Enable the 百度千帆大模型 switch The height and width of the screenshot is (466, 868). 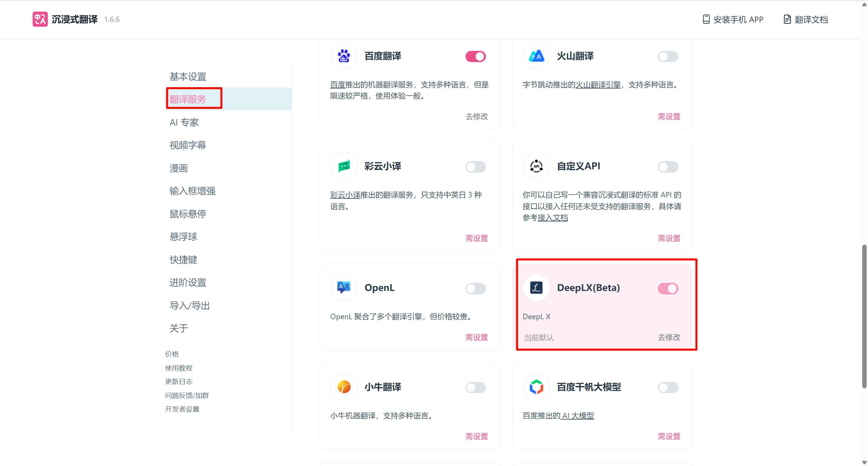pyautogui.click(x=668, y=388)
